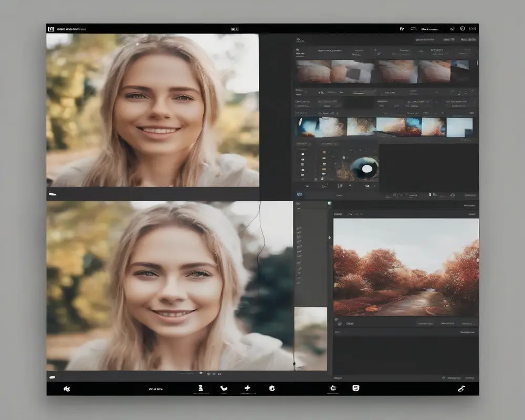Click the eye-shaped lens image in the panel
525x420 pixels.
point(365,168)
